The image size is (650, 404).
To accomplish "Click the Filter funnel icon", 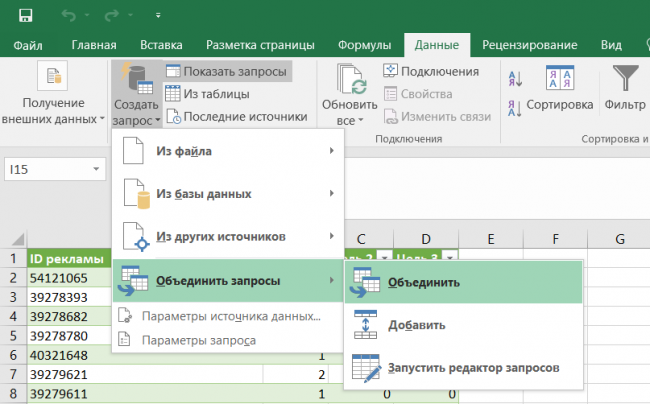I will tap(626, 79).
